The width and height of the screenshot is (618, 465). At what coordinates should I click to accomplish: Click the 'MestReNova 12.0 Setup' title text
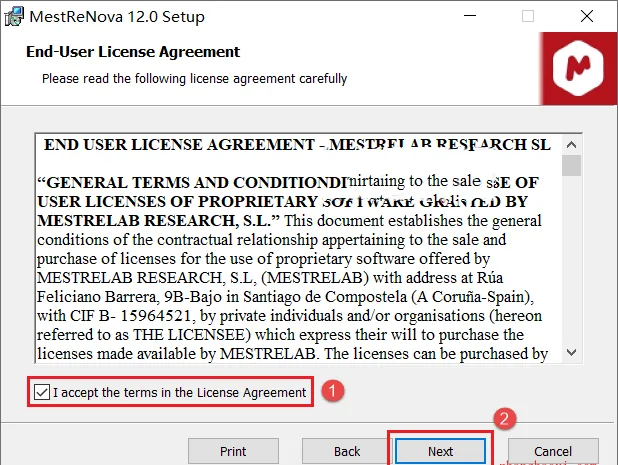click(x=117, y=17)
